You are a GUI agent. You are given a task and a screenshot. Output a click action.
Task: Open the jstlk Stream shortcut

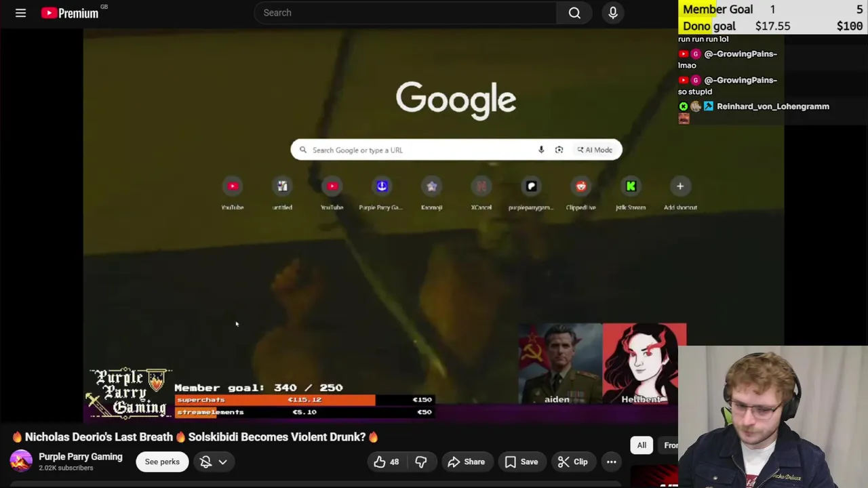(x=631, y=192)
